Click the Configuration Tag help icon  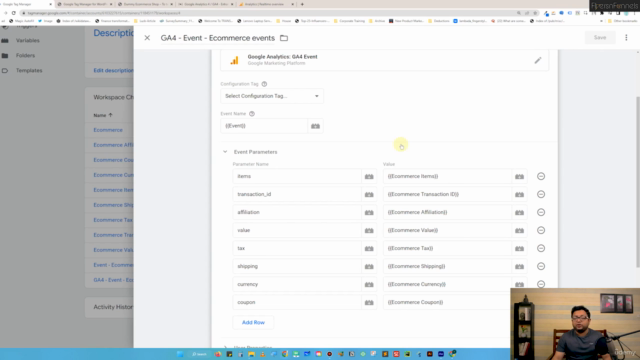264,84
